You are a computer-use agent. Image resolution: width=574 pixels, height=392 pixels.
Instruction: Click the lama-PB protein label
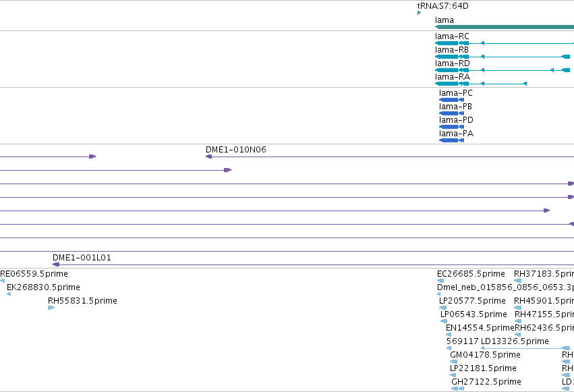[455, 107]
